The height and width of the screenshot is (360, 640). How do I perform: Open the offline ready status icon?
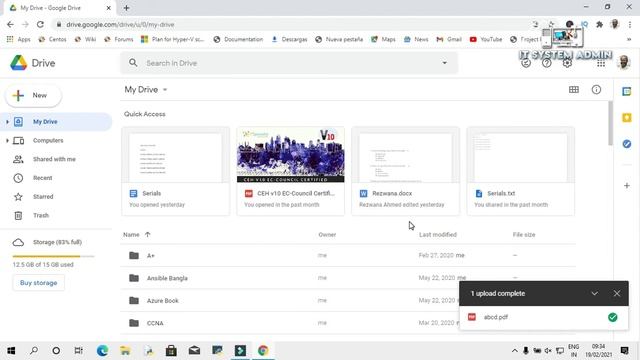point(526,63)
